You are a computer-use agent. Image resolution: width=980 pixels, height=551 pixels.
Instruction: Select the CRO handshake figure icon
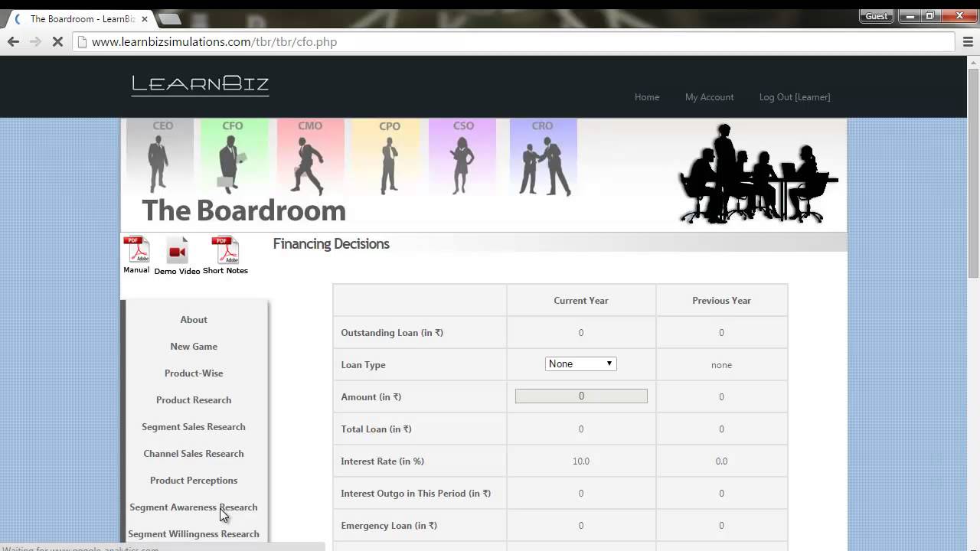[543, 157]
